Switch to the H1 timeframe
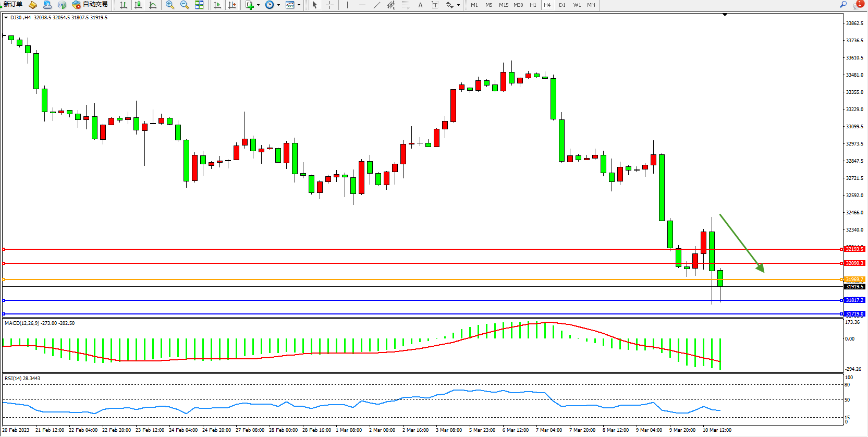The image size is (868, 437). 533,5
